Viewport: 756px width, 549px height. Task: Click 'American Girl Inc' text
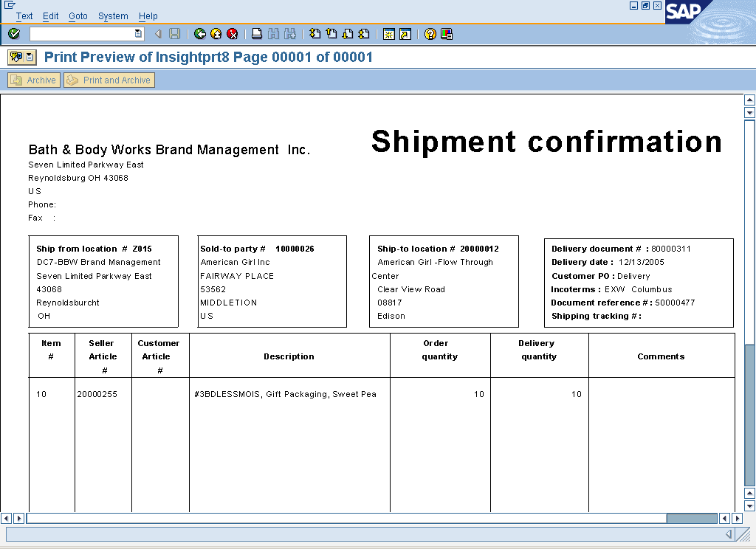click(x=236, y=262)
